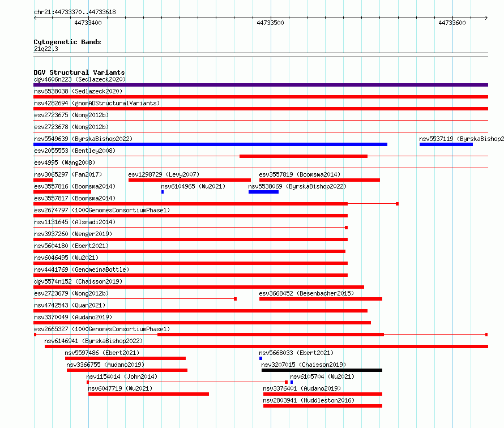This screenshot has width=504, height=428.
Task: Open nsv6104965 (Wu2021) variant label
Action: [x=193, y=186]
